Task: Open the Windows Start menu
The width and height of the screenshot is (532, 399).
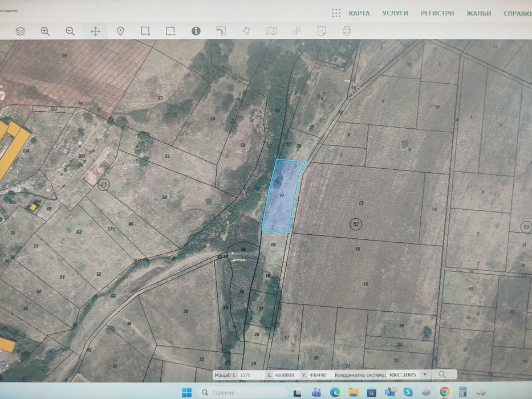Action: [186, 392]
